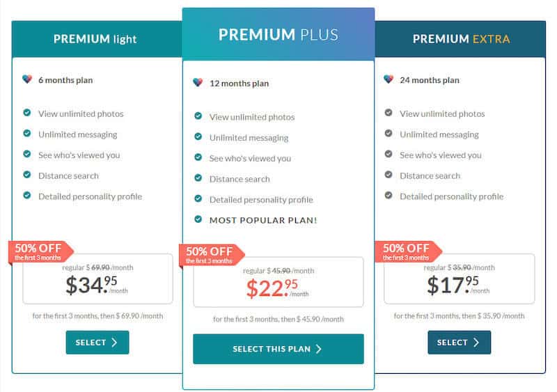557x392 pixels.
Task: Select the Premium Light 6 months plan
Action: click(x=97, y=343)
